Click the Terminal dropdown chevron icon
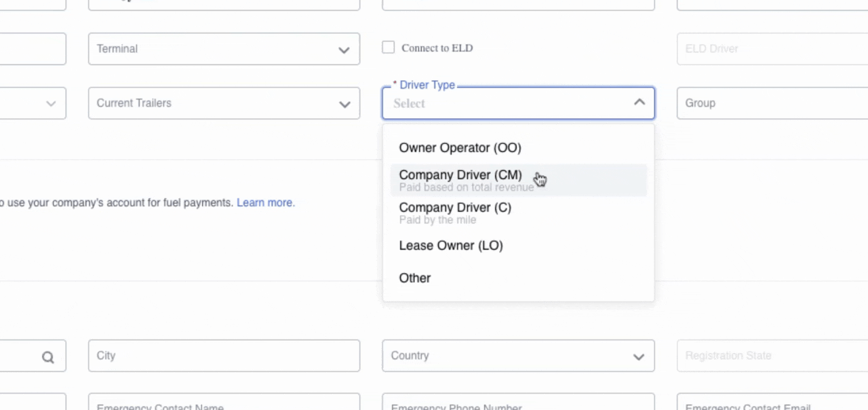This screenshot has width=868, height=410. [344, 50]
